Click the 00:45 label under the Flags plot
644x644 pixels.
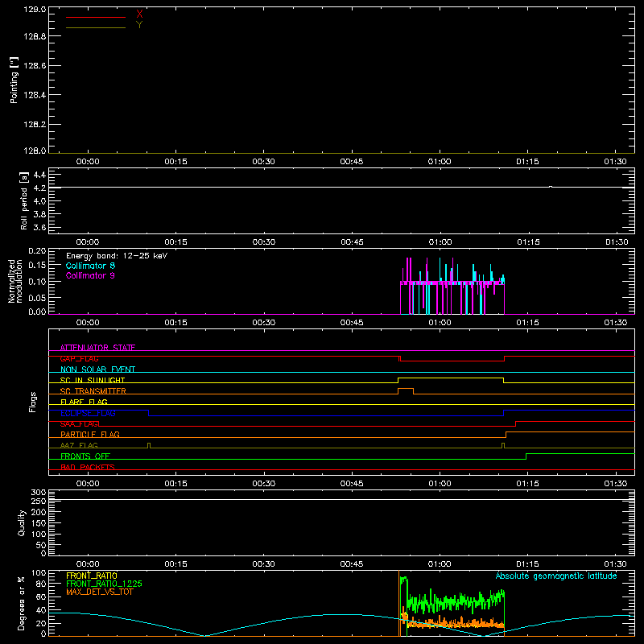352,484
